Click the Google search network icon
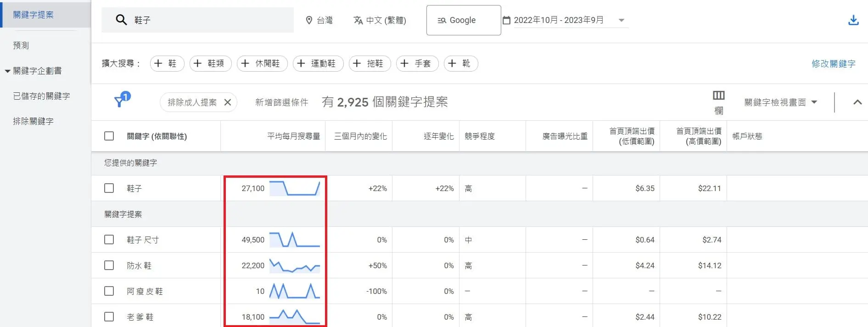The height and width of the screenshot is (327, 868). [x=442, y=20]
